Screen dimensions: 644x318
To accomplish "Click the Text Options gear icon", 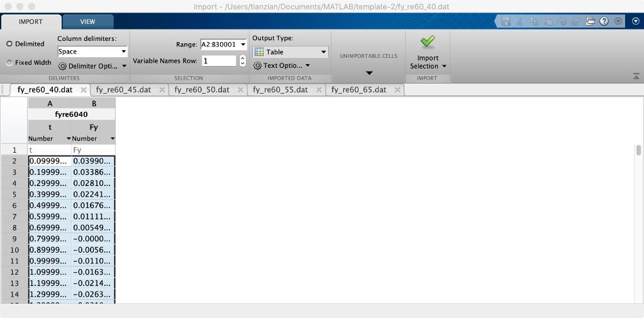I will pyautogui.click(x=257, y=65).
